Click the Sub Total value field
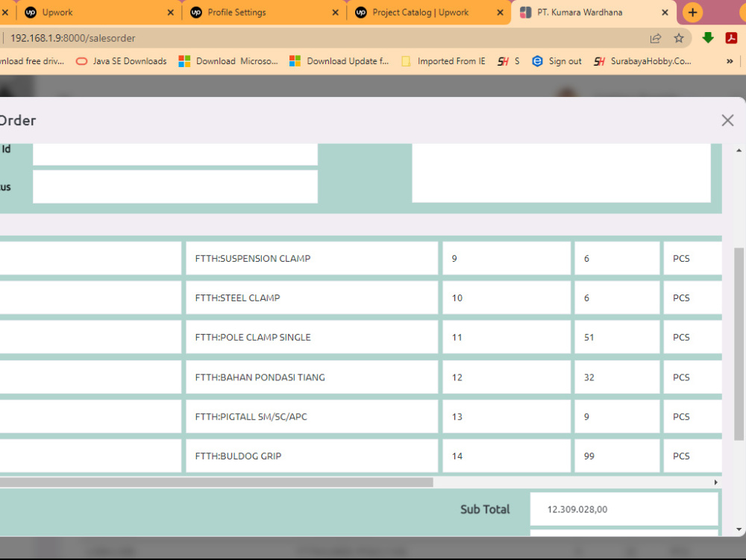746x560 pixels. (624, 509)
